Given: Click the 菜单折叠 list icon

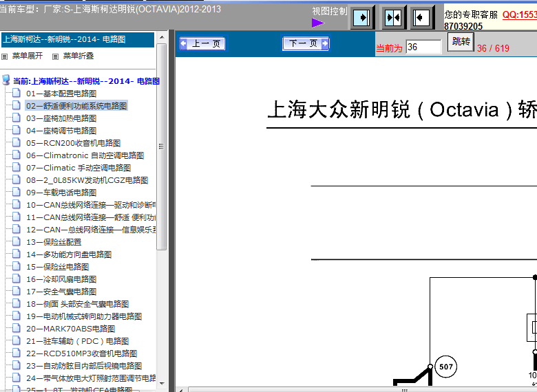Looking at the screenshot, I should pyautogui.click(x=55, y=56).
